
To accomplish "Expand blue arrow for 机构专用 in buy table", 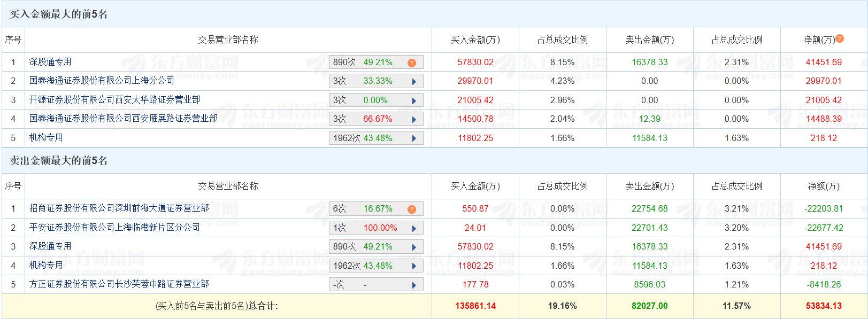I will 414,138.
